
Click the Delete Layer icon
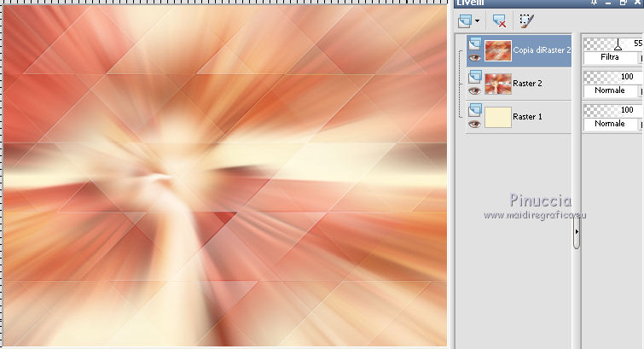(x=500, y=21)
